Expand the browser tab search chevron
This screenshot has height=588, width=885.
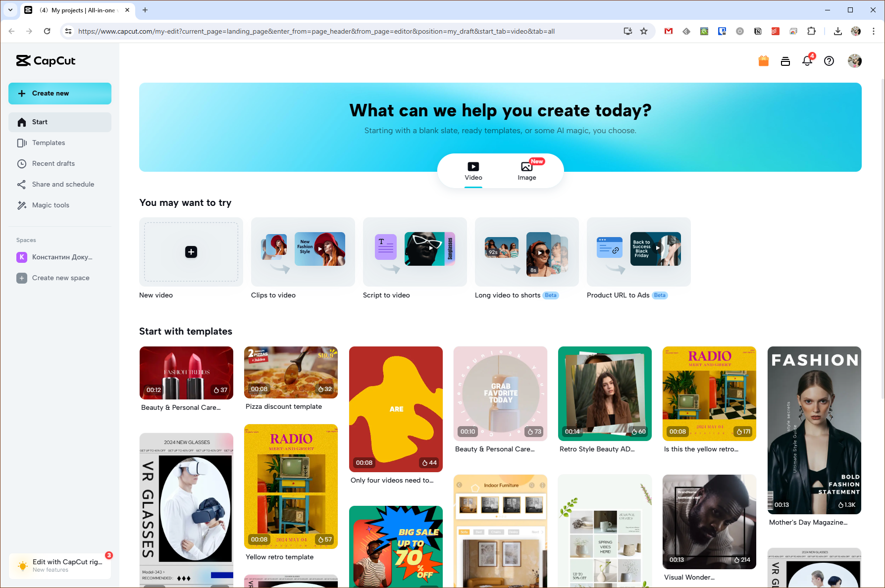coord(10,10)
